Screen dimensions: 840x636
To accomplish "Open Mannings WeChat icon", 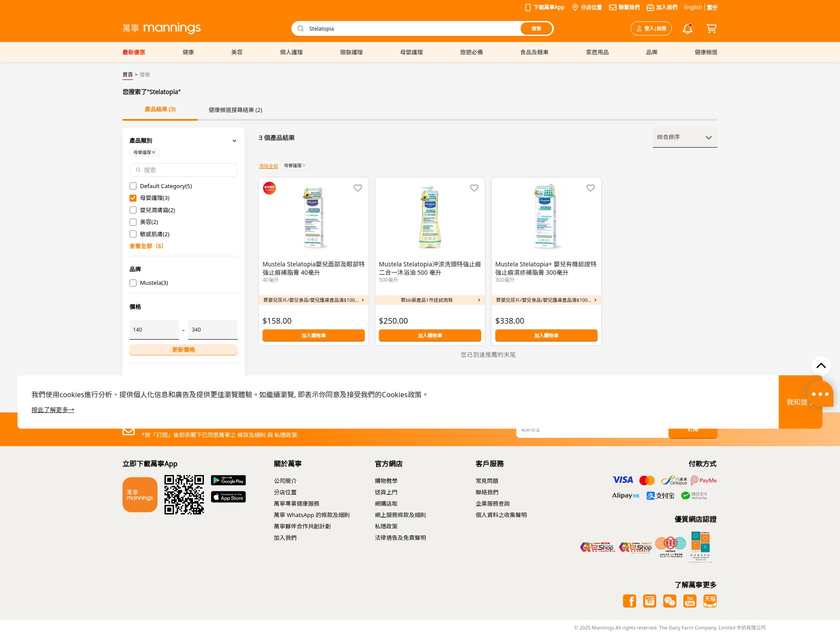I will (670, 601).
